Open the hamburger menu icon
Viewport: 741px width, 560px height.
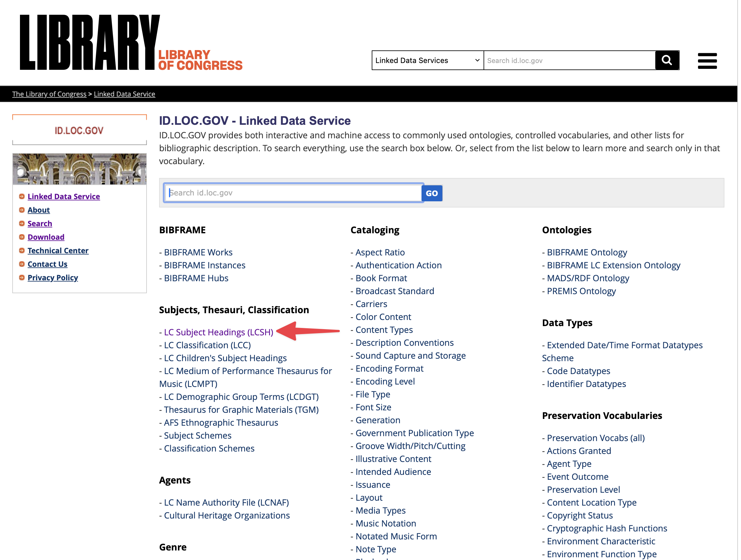click(707, 61)
